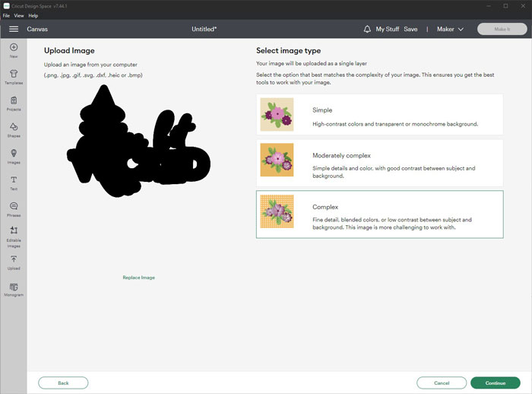Open the Phrases panel

14,210
